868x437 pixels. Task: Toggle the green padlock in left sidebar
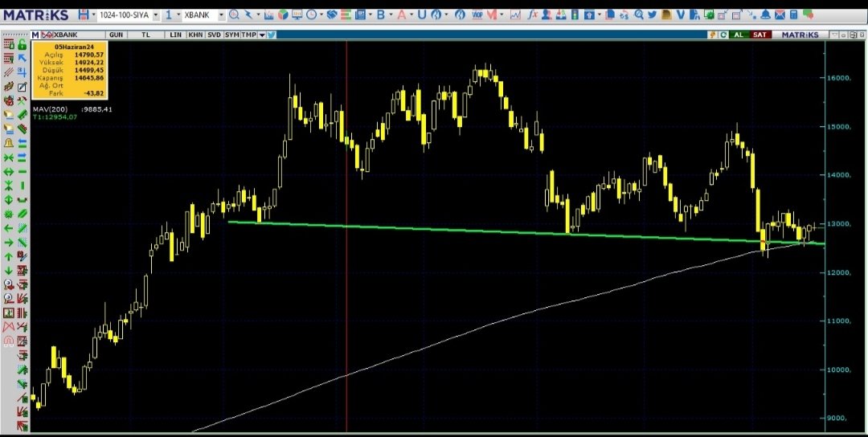pyautogui.click(x=23, y=44)
